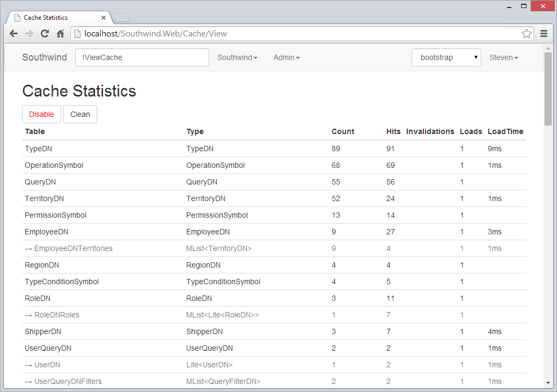
Task: Click the Southwind brand link
Action: [45, 57]
